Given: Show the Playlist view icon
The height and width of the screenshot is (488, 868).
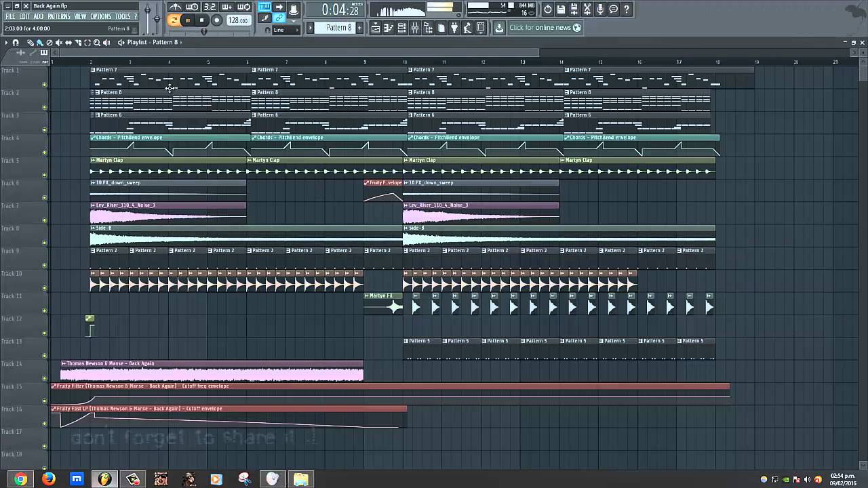Looking at the screenshot, I should (x=376, y=28).
